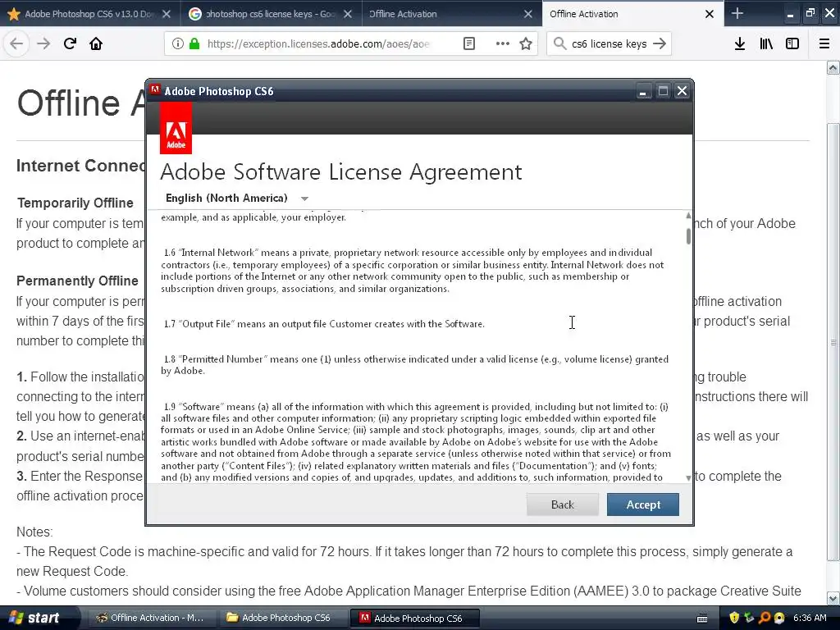Click the Temporarily Offline heading
Screen dimensions: 840x630
pyautogui.click(x=75, y=203)
